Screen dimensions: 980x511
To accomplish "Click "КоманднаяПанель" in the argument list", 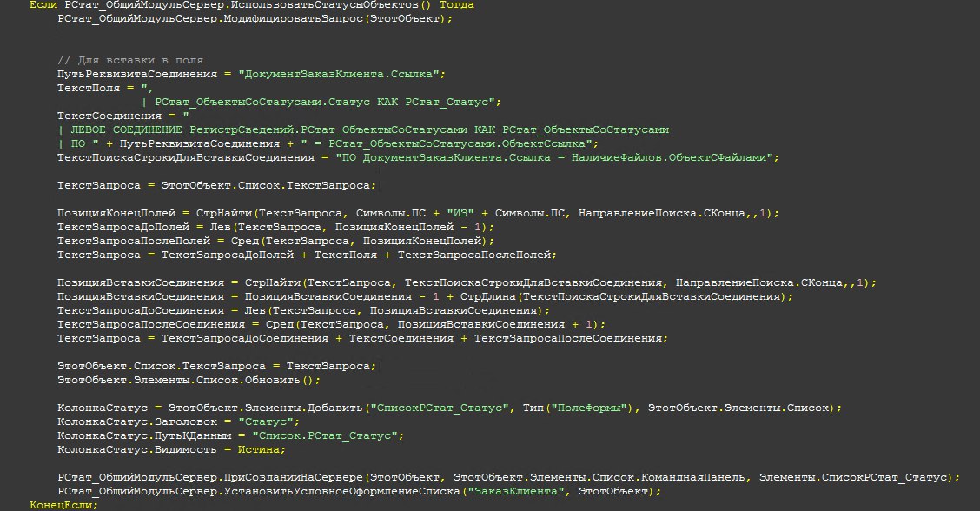I will coord(693,478).
